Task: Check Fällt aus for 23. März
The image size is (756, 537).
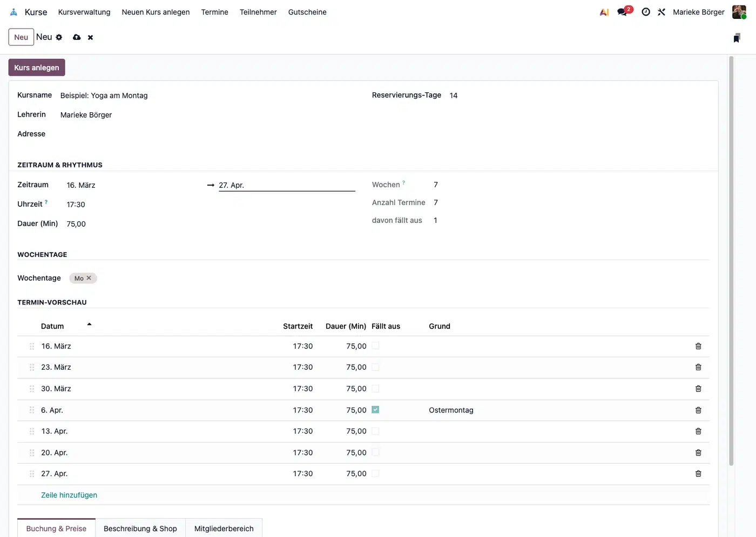Action: click(375, 367)
